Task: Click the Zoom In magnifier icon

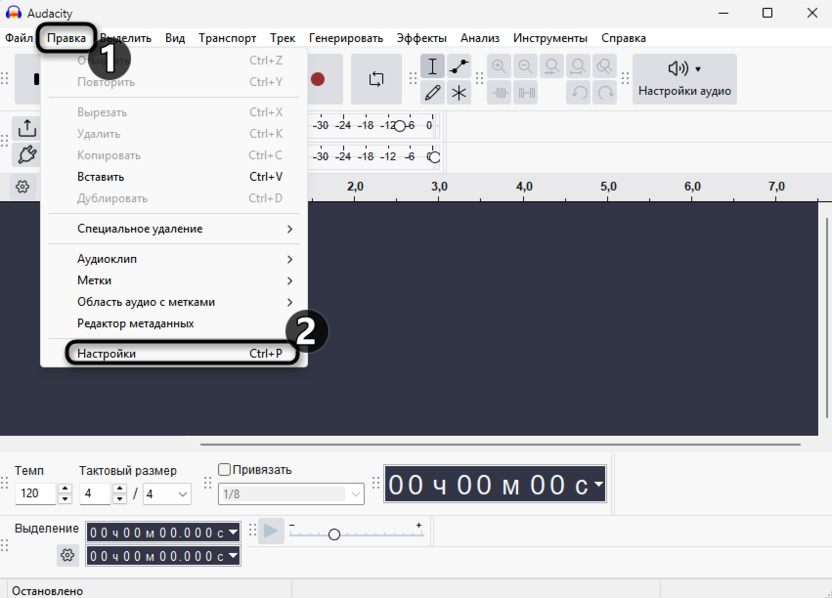Action: 499,67
